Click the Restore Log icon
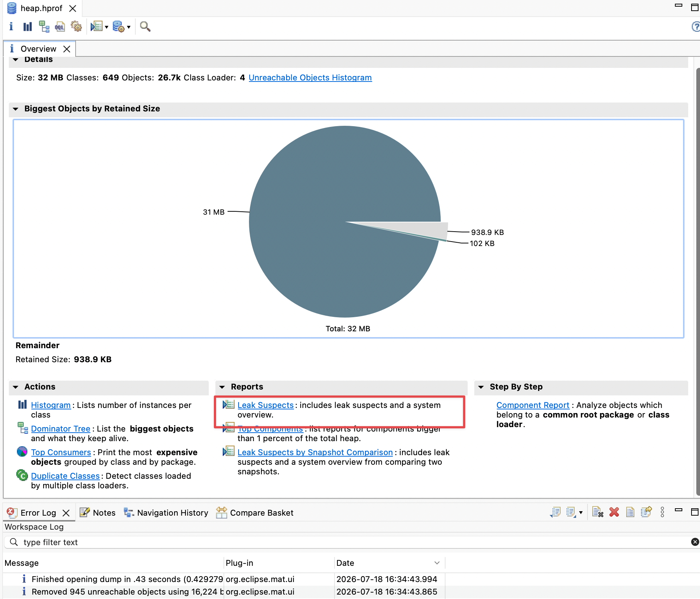 click(647, 512)
